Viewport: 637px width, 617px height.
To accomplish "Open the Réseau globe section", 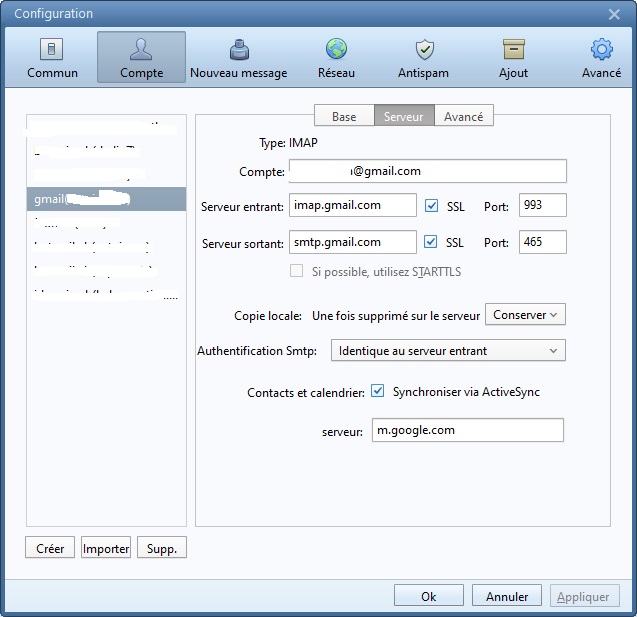I will 336,58.
